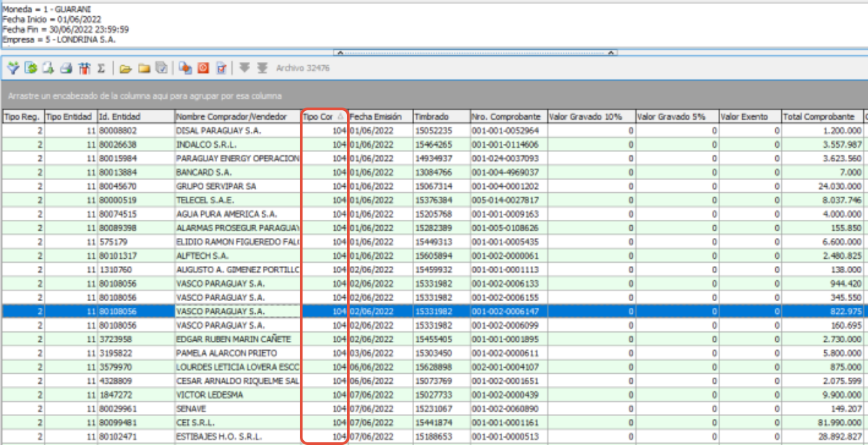Click the red column chooser icon
This screenshot has height=445, width=868.
click(x=84, y=68)
